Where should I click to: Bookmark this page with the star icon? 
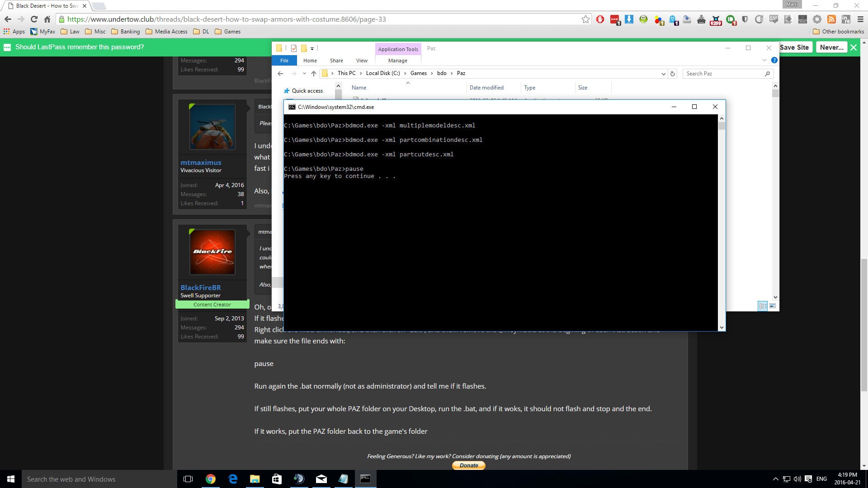coord(585,19)
